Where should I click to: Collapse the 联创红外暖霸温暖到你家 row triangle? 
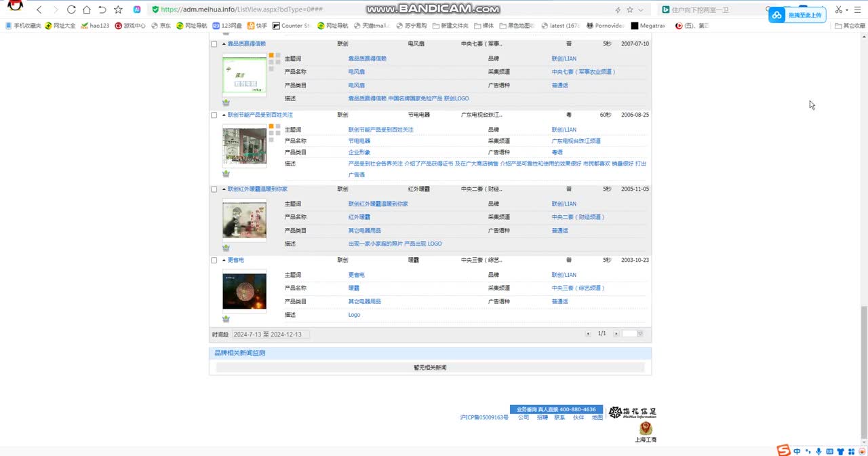[x=224, y=189]
